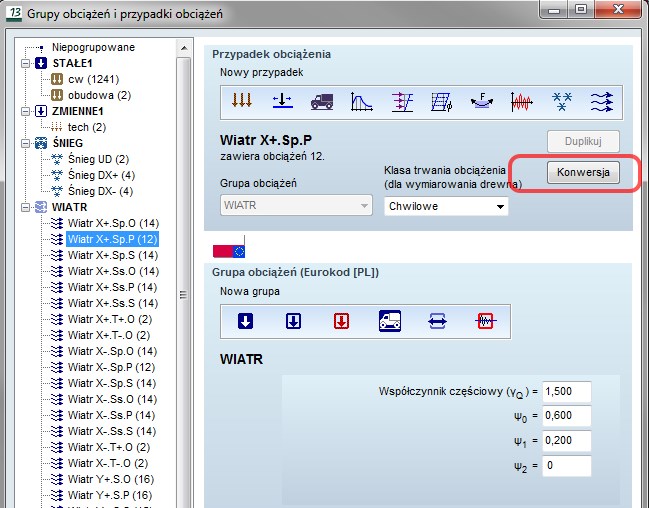Create new accidental group with red arrow icon
Image resolution: width=649 pixels, height=508 pixels.
341,320
